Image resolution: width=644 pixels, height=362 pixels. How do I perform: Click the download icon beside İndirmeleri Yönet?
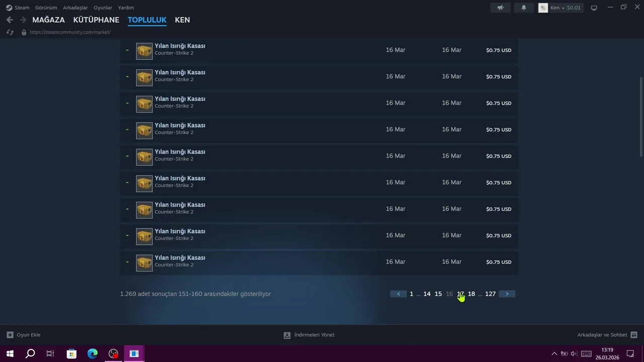[287, 335]
